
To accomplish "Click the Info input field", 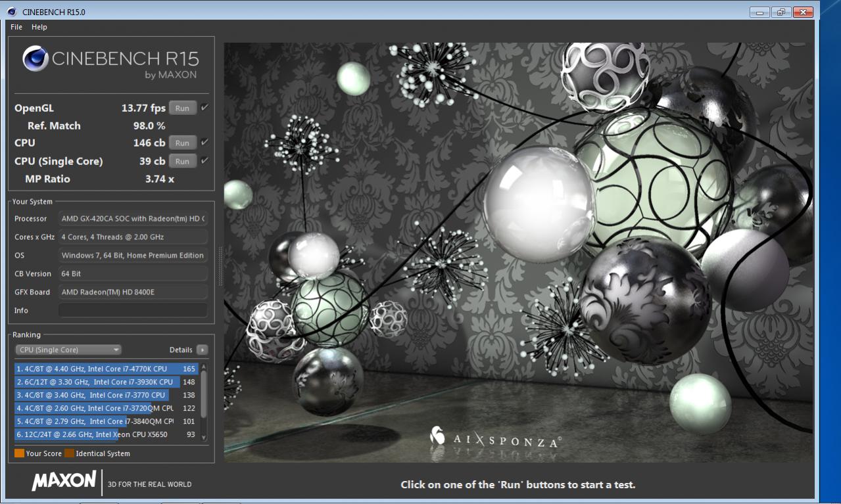I will tap(133, 310).
